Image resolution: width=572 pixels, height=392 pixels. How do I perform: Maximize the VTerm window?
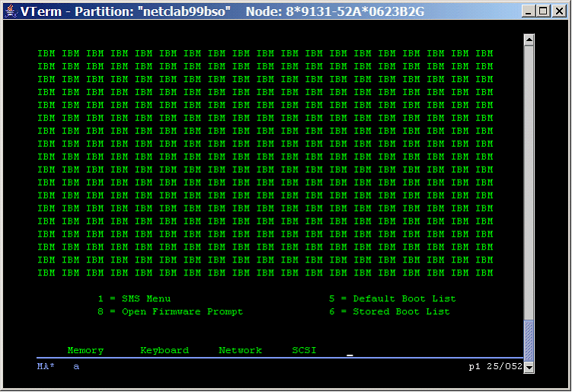544,11
